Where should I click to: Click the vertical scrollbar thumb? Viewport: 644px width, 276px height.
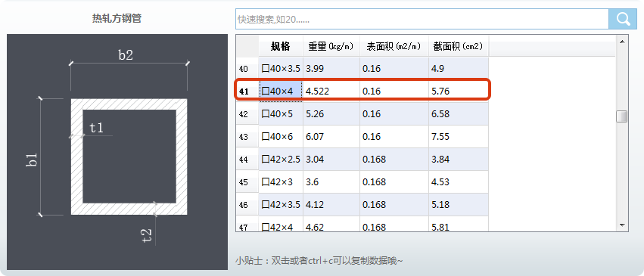click(x=621, y=116)
